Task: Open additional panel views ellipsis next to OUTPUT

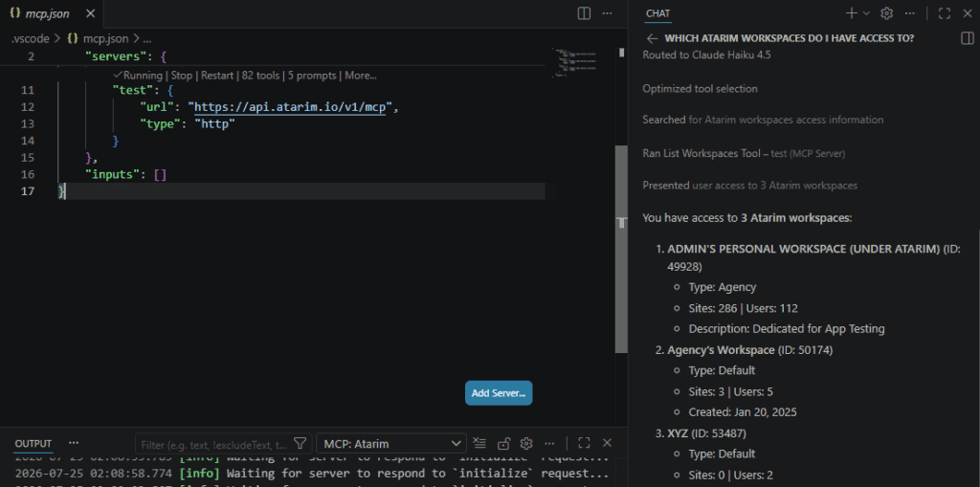Action: coord(74,443)
